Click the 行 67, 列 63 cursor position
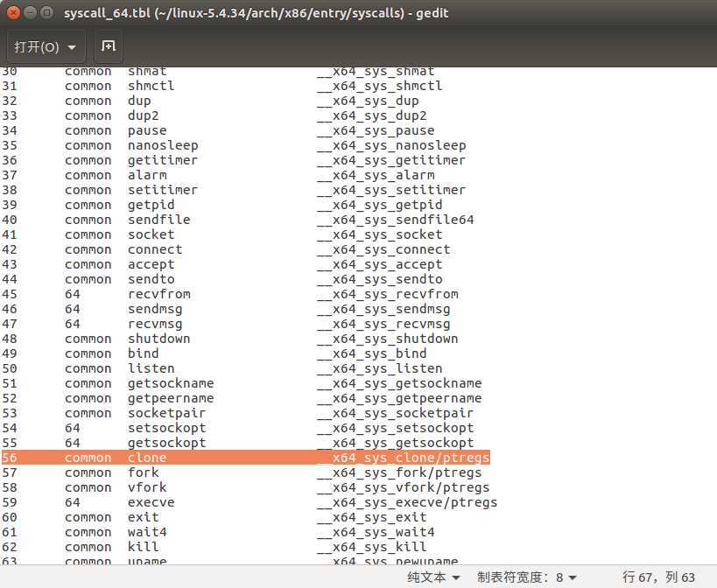This screenshot has width=717, height=588. pyautogui.click(x=658, y=577)
